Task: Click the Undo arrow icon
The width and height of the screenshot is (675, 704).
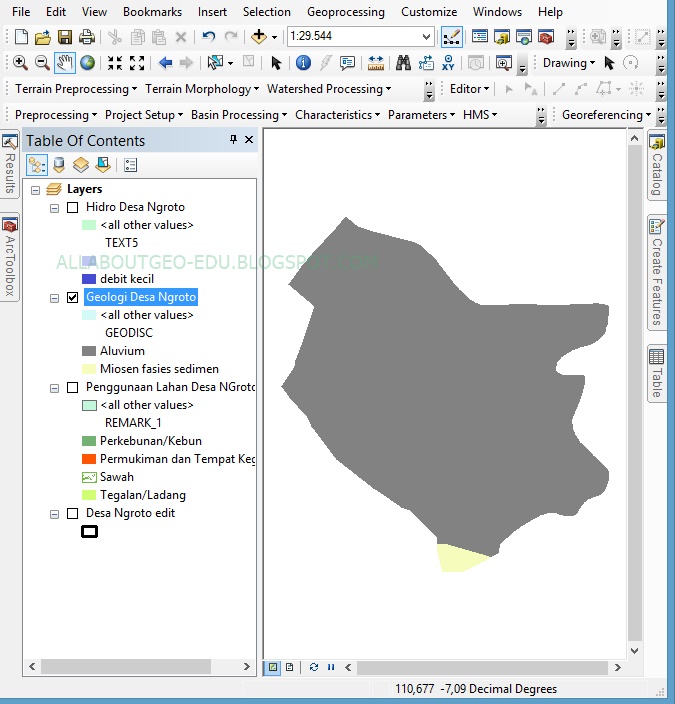Action: pyautogui.click(x=208, y=37)
